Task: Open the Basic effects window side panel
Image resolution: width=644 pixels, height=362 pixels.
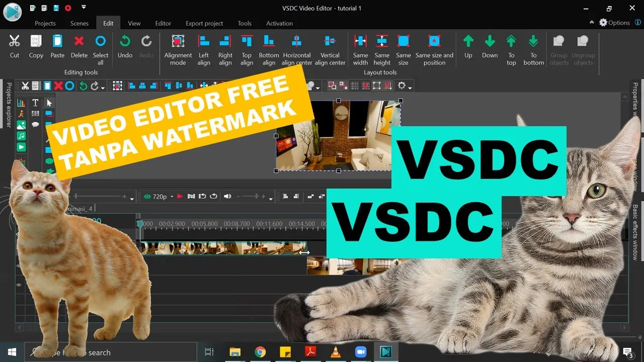Action: [635, 232]
